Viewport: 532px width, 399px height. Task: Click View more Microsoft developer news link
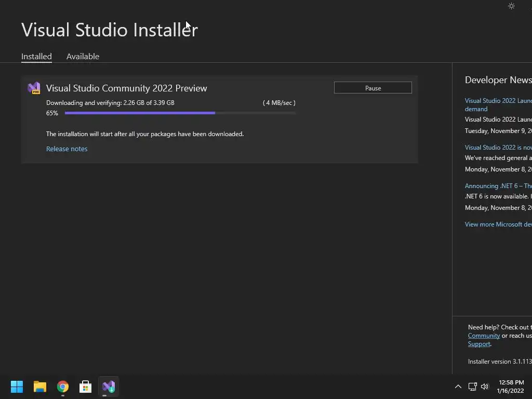(498, 224)
